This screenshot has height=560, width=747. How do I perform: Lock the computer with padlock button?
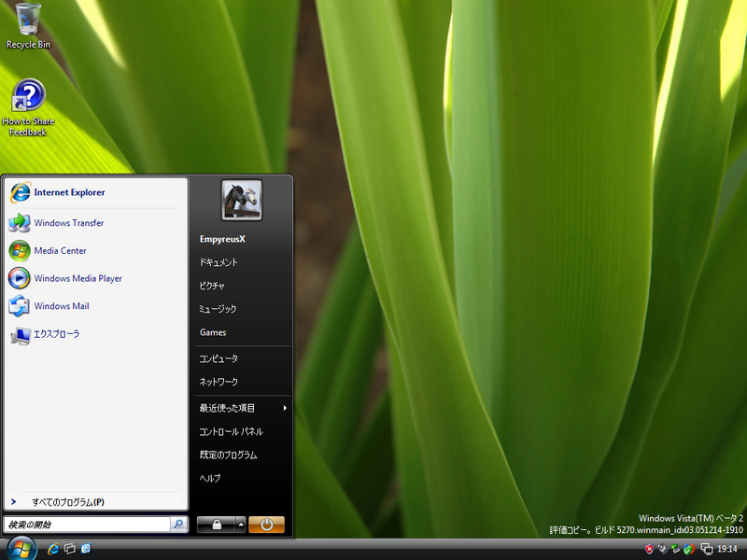pyautogui.click(x=217, y=525)
